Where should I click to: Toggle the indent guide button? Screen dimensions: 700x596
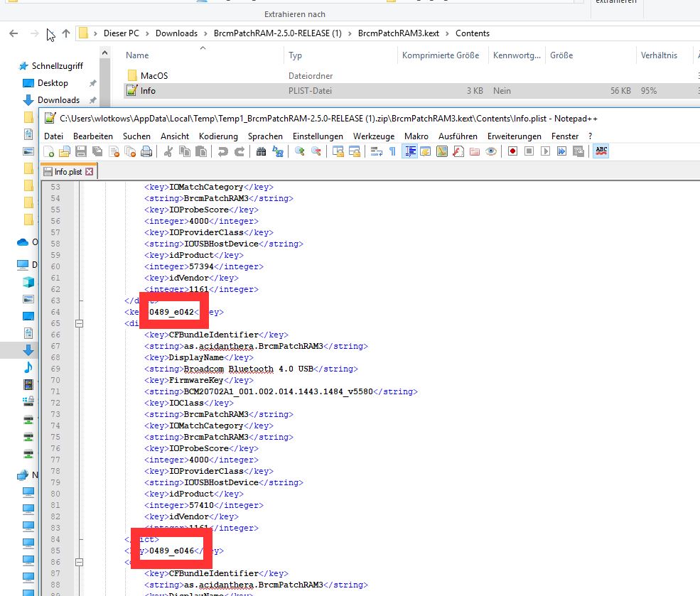pos(409,151)
